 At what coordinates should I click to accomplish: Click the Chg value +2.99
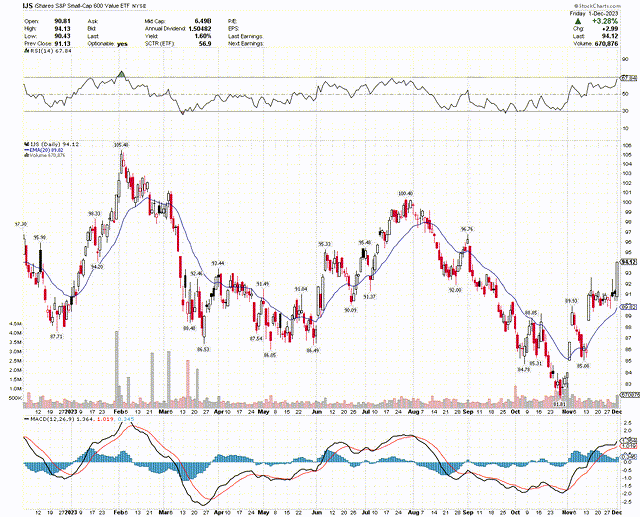click(609, 29)
